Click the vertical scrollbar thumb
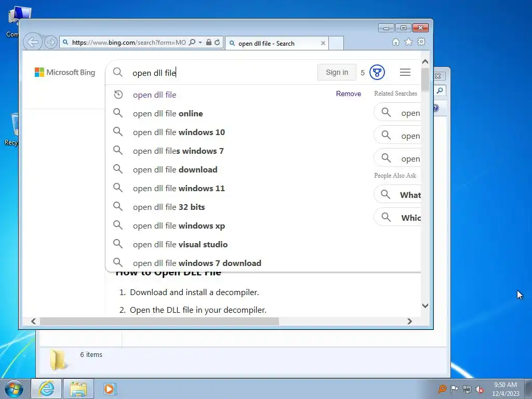The width and height of the screenshot is (532, 399). coord(425,81)
